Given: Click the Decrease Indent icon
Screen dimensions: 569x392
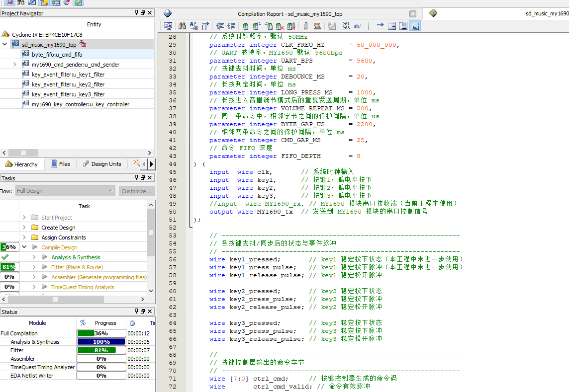Looking at the screenshot, I should coord(231,26).
